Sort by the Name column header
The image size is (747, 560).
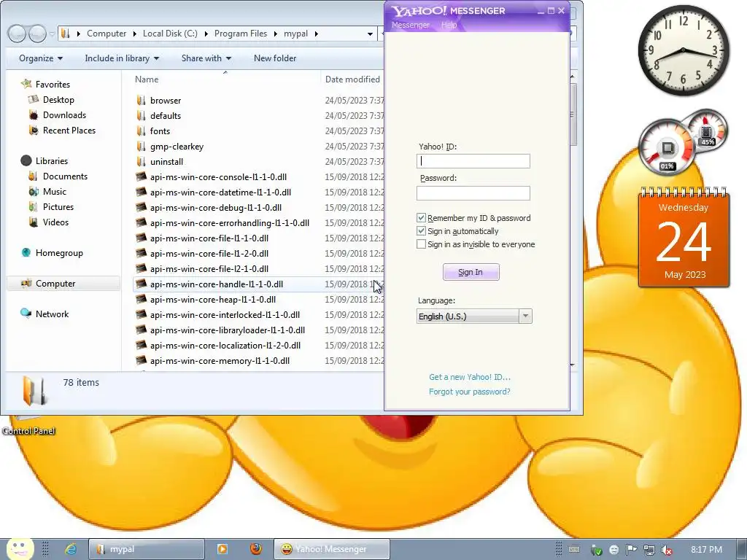[x=147, y=79]
